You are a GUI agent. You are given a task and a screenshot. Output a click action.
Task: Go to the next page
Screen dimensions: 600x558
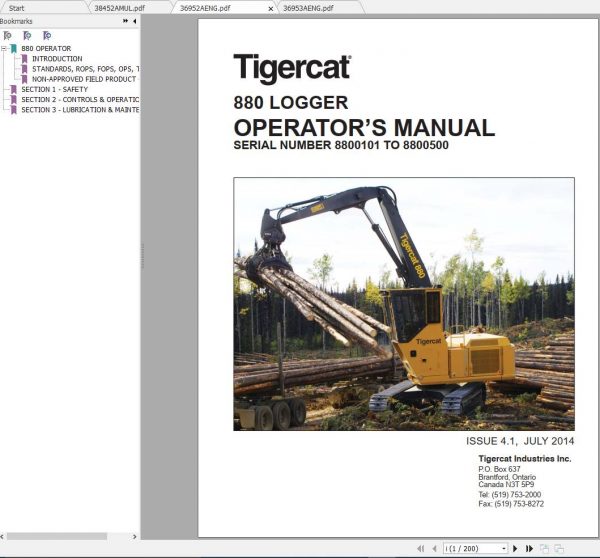click(515, 548)
